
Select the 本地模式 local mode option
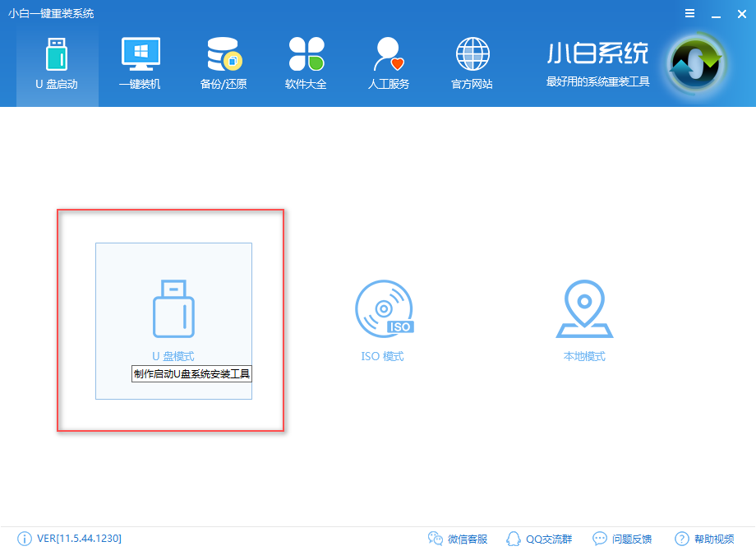tap(584, 321)
